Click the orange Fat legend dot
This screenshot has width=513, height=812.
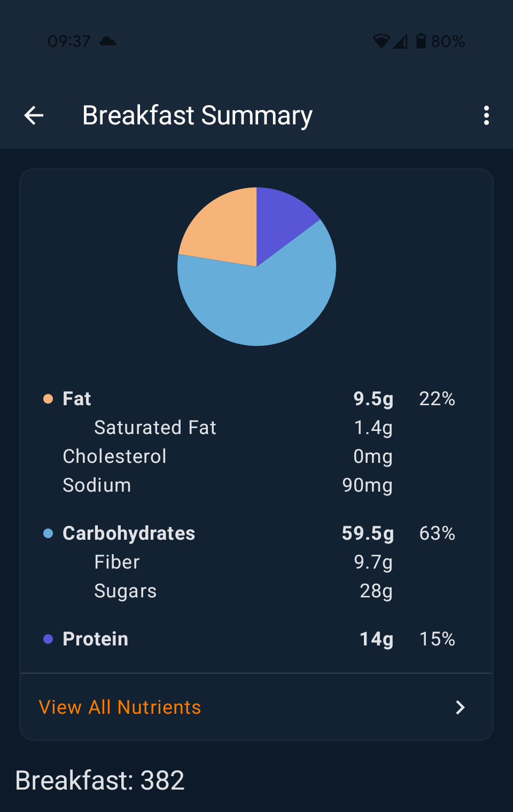pyautogui.click(x=48, y=399)
